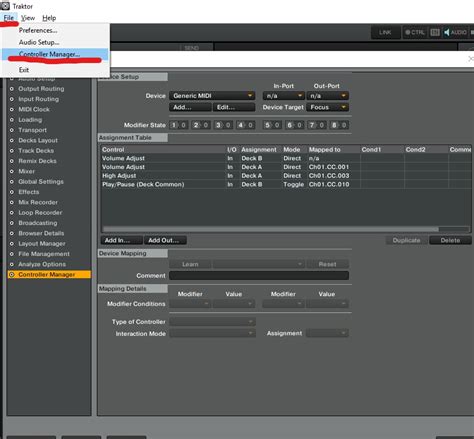Select the High Adjust row
Image resolution: width=474 pixels, height=439 pixels.
click(x=286, y=176)
